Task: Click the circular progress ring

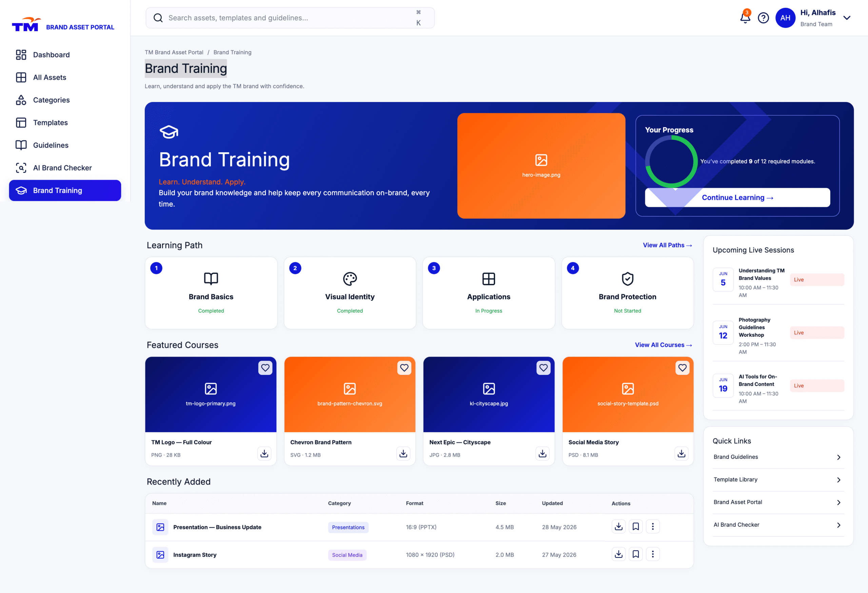Action: 671,161
